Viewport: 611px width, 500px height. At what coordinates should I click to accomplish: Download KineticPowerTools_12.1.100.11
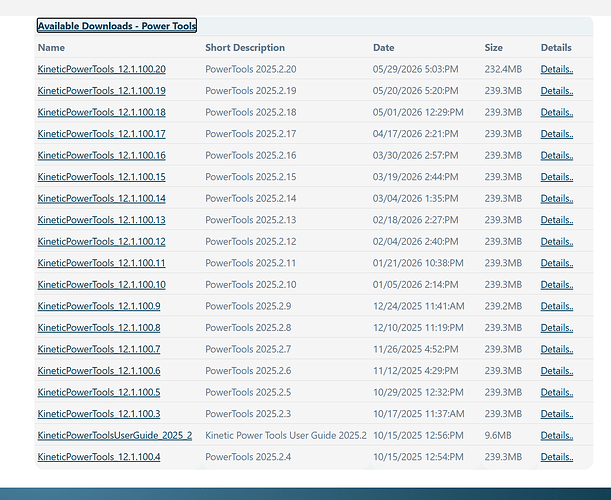point(101,263)
